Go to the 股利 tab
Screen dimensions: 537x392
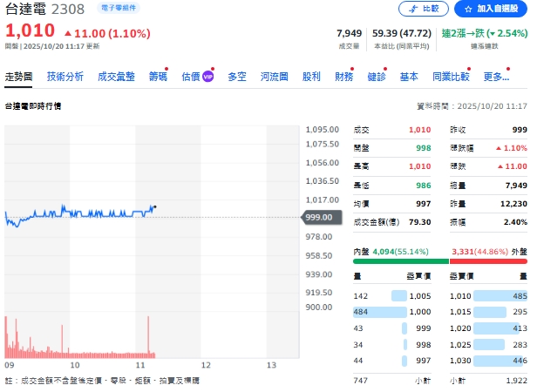click(311, 77)
